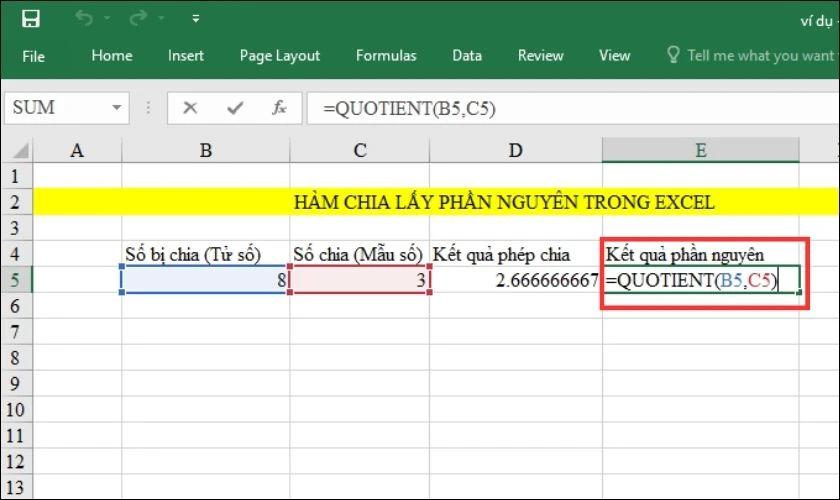Expand the Name Box dropdown arrow

point(116,108)
